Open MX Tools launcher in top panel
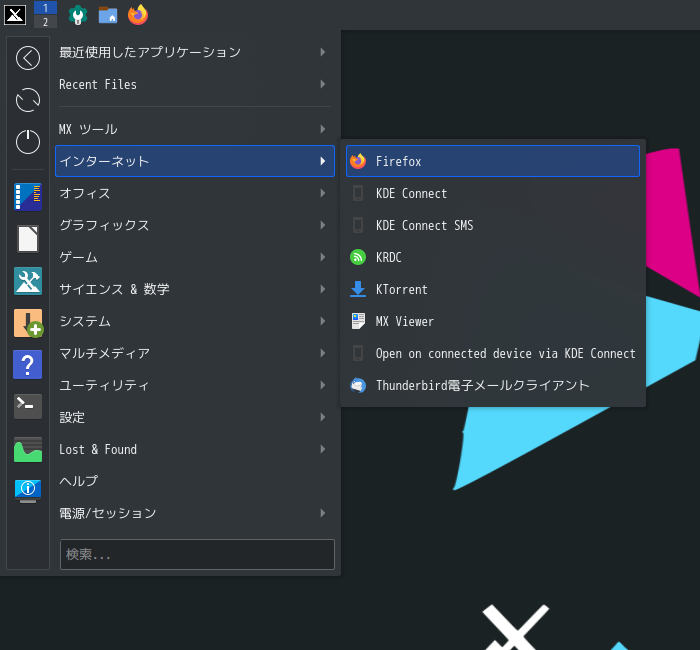The width and height of the screenshot is (700, 650). [78, 15]
